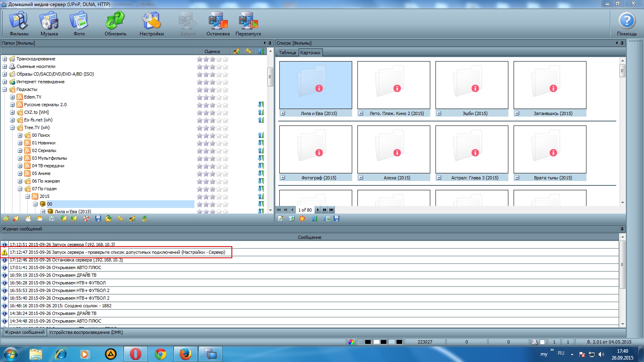Viewport: 644px width, 362px height.
Task: Go to next page in card pager
Action: tap(318, 210)
